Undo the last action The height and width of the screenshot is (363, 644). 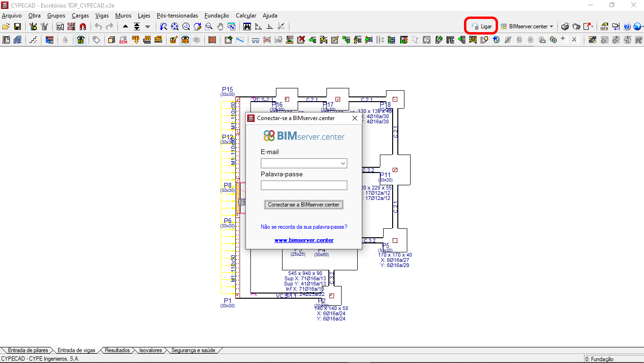click(x=98, y=26)
